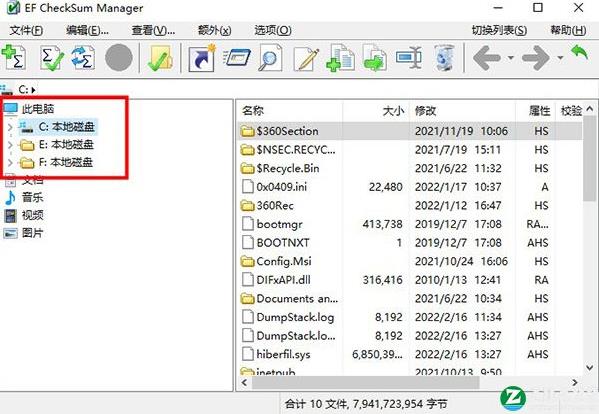
Task: Click the update checksums refresh icon
Action: click(x=83, y=58)
